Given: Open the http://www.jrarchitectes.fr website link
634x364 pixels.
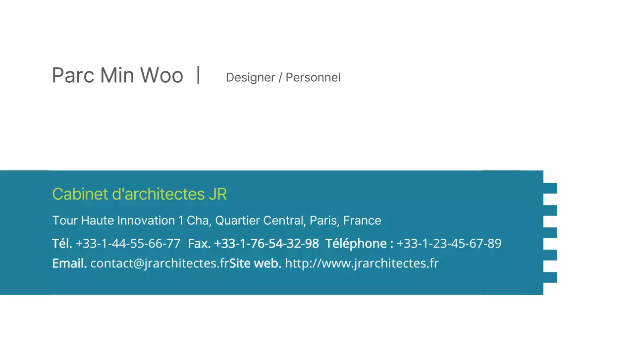Looking at the screenshot, I should [362, 263].
